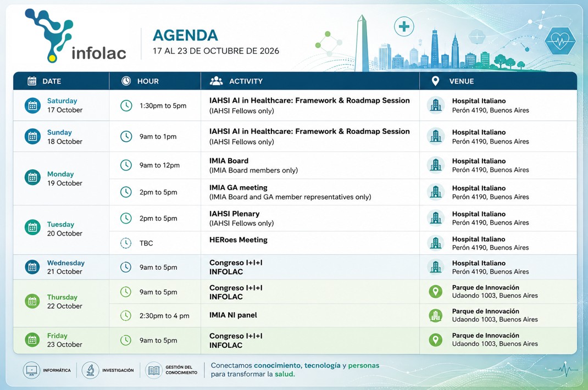Click the VENUE column header label
This screenshot has height=390, width=588.
[462, 81]
